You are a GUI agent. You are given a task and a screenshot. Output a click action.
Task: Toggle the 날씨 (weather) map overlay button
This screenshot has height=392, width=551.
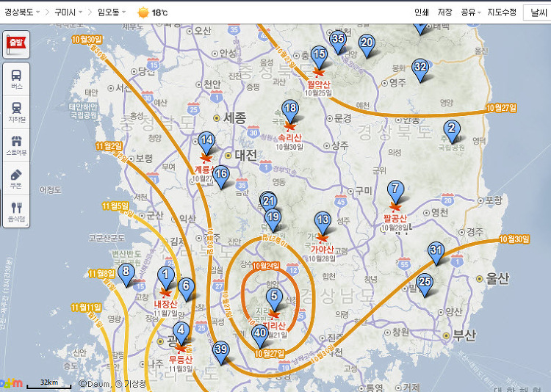(x=539, y=12)
